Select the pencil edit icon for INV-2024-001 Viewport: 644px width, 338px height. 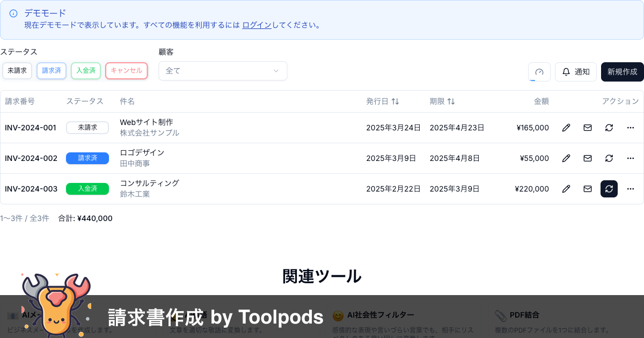click(566, 128)
